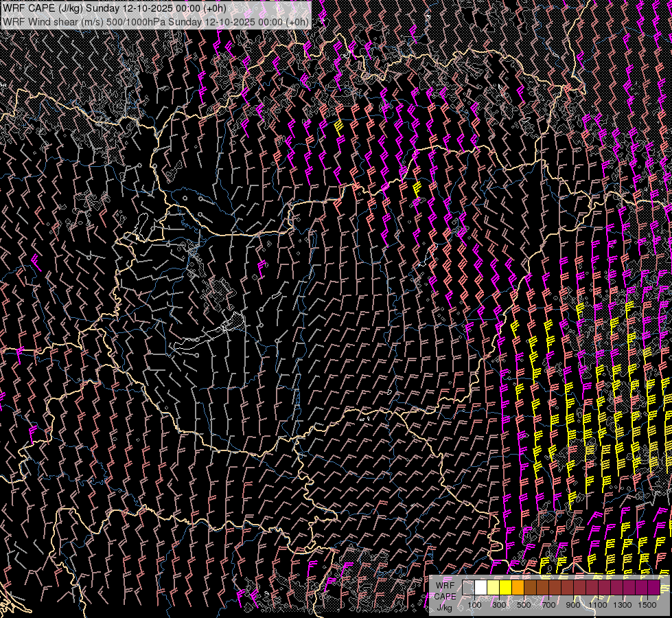This screenshot has width=672, height=618.
Task: Click the orange CAPE legend swatch
Action: pyautogui.click(x=518, y=588)
